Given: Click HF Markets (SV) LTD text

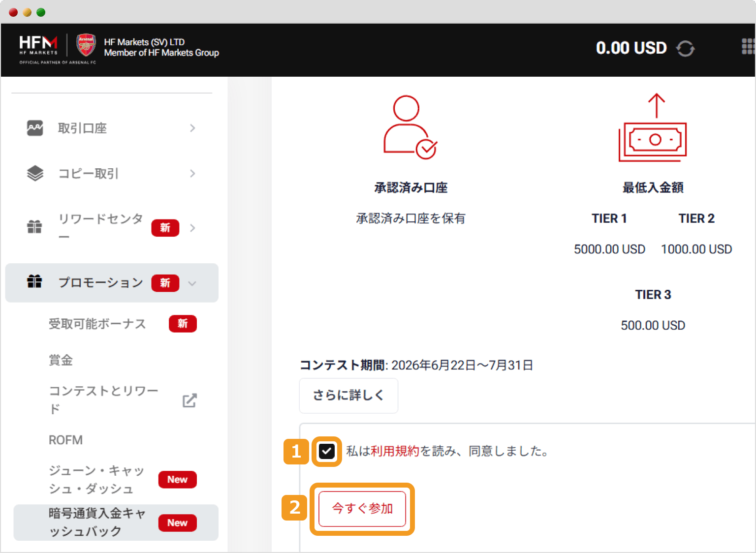Looking at the screenshot, I should coord(144,42).
